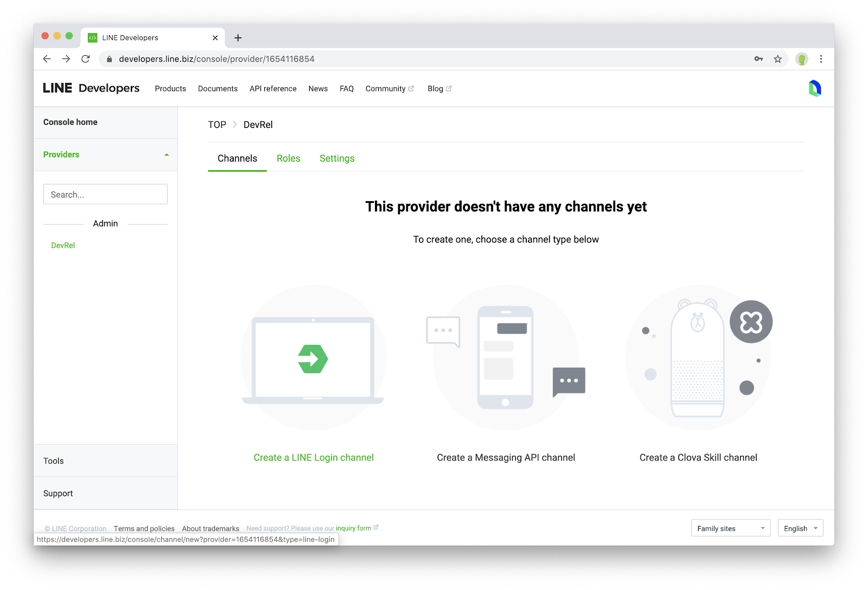This screenshot has height=590, width=868.
Task: Open the Chrome profile avatar
Action: click(802, 59)
